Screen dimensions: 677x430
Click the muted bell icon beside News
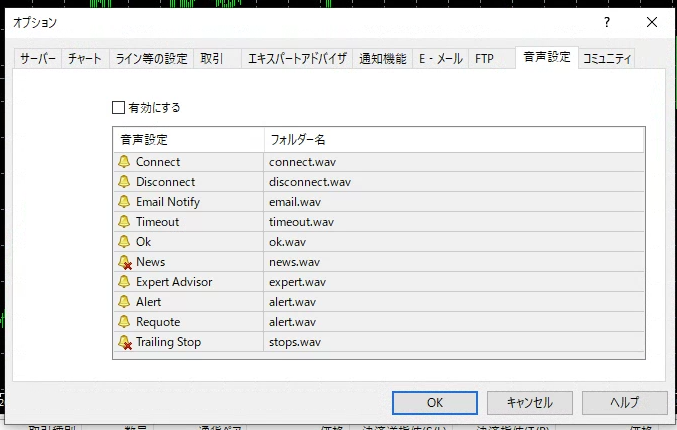125,262
